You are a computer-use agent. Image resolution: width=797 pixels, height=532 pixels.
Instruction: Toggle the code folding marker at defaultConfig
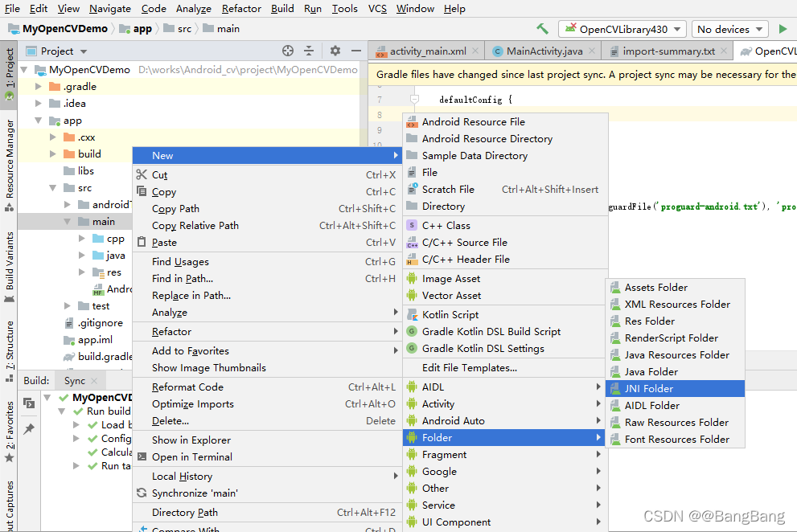click(414, 100)
